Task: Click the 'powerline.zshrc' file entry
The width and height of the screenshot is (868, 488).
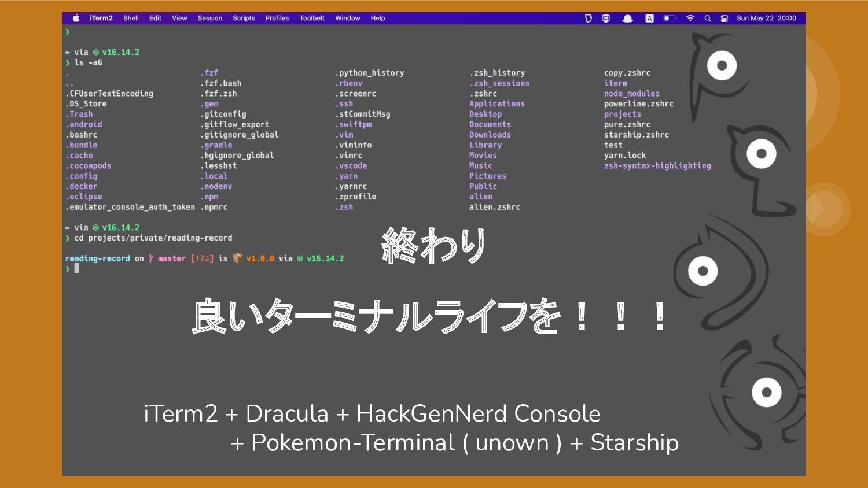Action: pyautogui.click(x=639, y=104)
